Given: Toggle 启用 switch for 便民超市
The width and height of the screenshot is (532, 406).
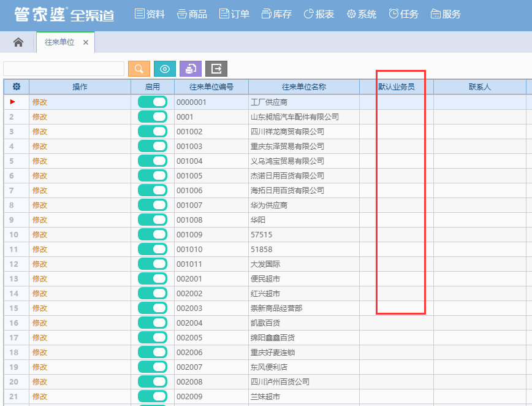Looking at the screenshot, I should coord(153,278).
